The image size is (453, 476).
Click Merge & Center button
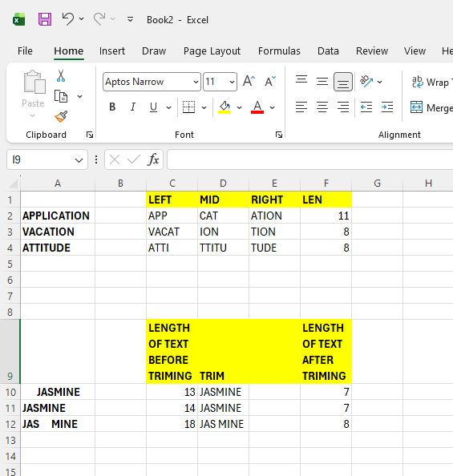431,107
